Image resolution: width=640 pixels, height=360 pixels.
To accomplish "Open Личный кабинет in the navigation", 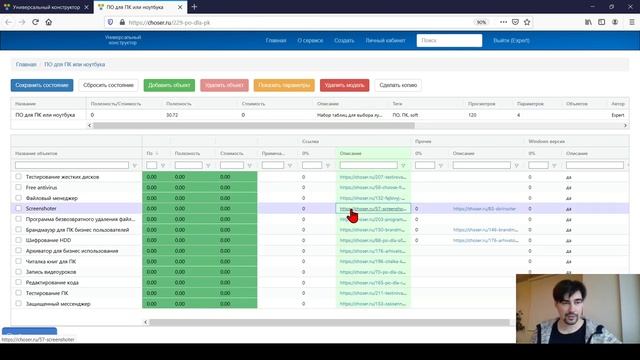I will pos(385,40).
